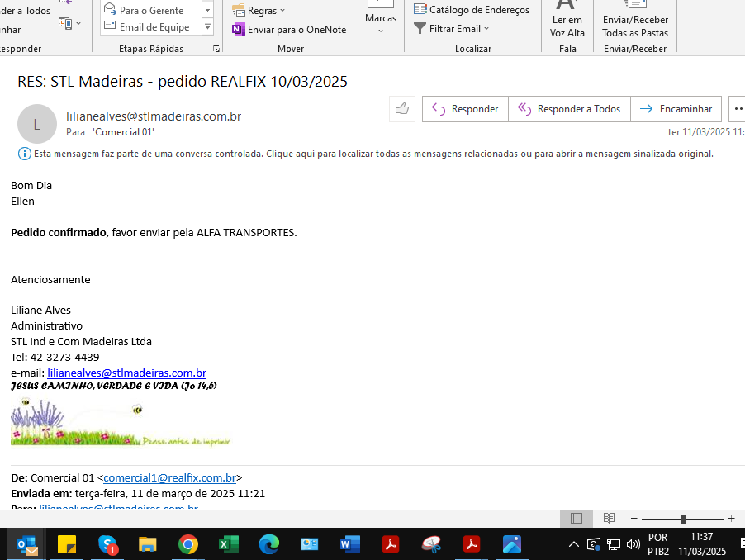
Task: Click the Encaminhar button
Action: point(676,109)
